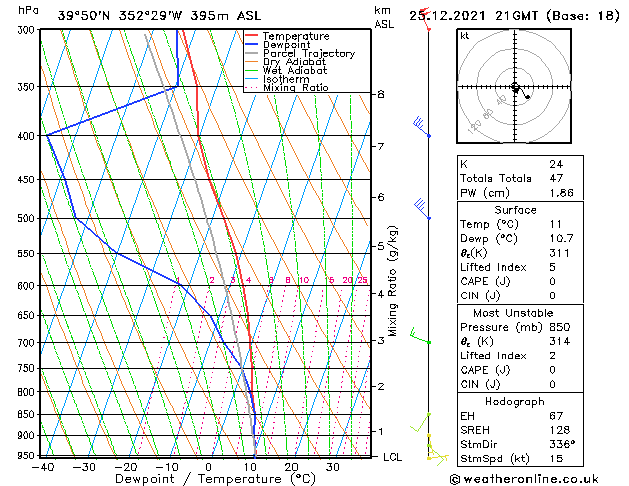Viewport: 629px width, 486px height.
Task: Click the '30' temperature axis label
Action: 333,467
